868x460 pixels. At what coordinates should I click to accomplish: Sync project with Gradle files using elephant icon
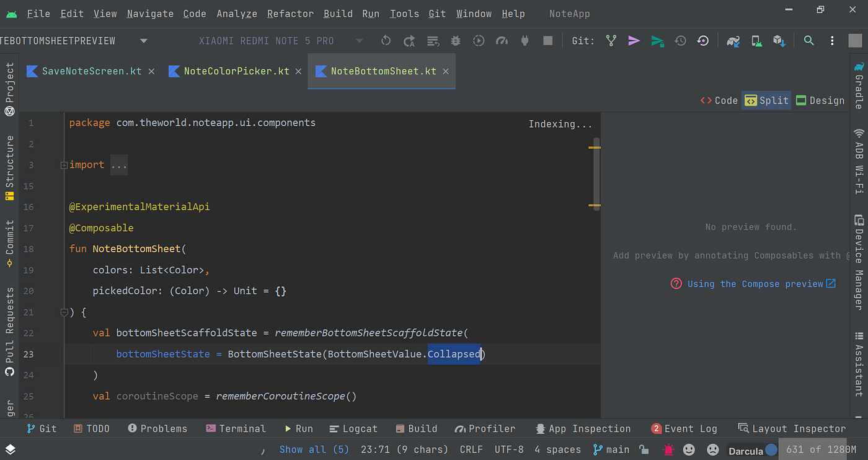[733, 41]
